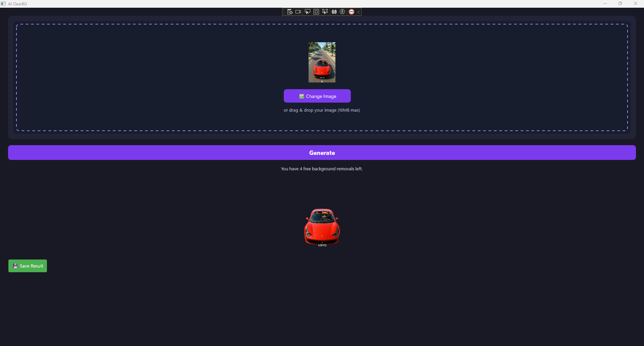Image resolution: width=644 pixels, height=346 pixels.
Task: Minimize the AI ClearBG window
Action: (x=605, y=4)
